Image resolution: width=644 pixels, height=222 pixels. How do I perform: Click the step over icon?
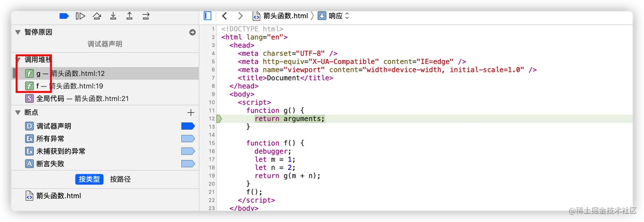click(x=97, y=16)
